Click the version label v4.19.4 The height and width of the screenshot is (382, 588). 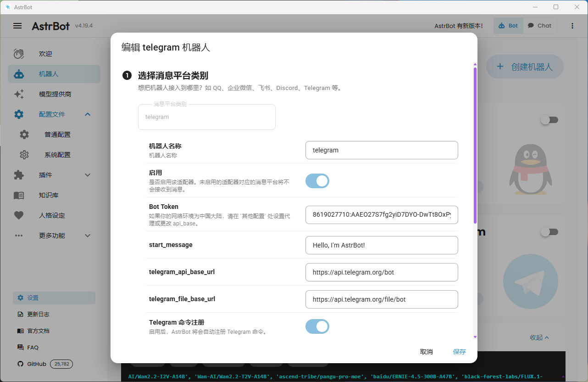[84, 26]
